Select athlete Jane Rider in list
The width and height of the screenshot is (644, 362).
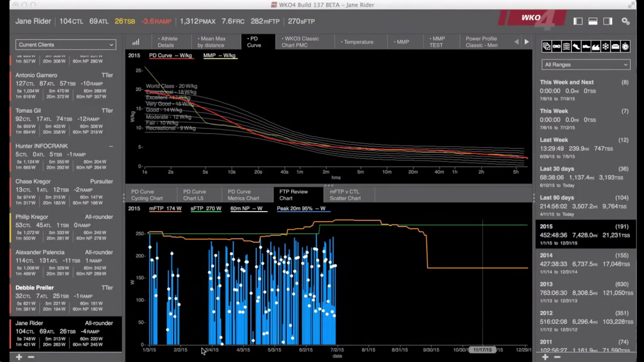[65, 334]
